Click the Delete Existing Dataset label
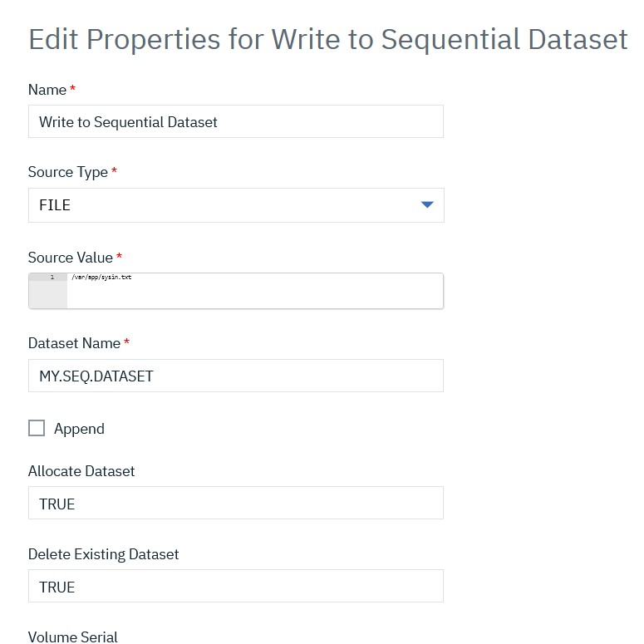The width and height of the screenshot is (644, 644). 103,554
